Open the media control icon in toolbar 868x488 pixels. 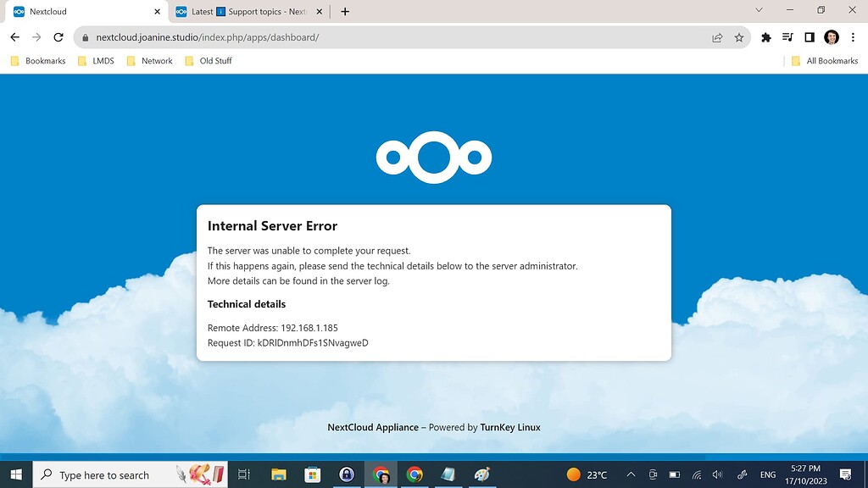pyautogui.click(x=787, y=37)
